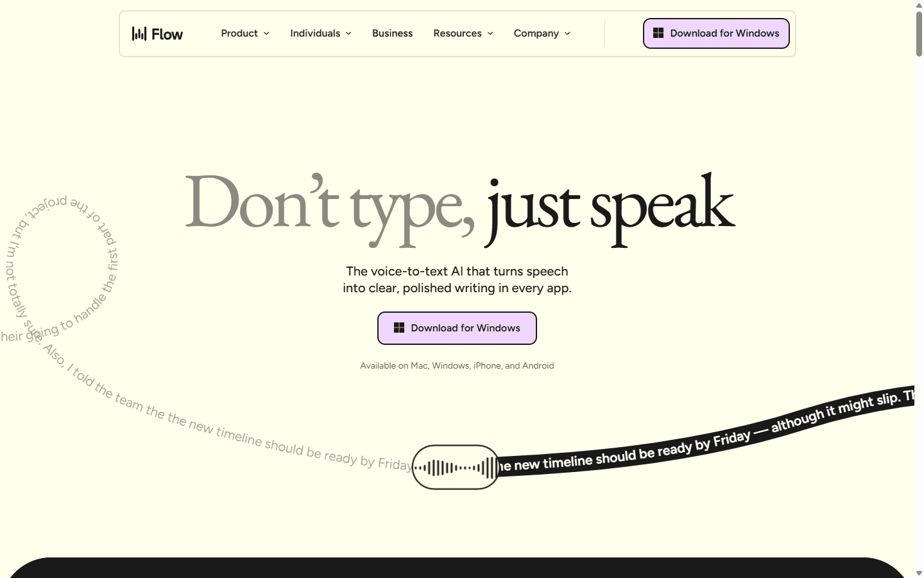Click Download for Windows in the navbar
This screenshot has width=924, height=578.
[x=716, y=33]
